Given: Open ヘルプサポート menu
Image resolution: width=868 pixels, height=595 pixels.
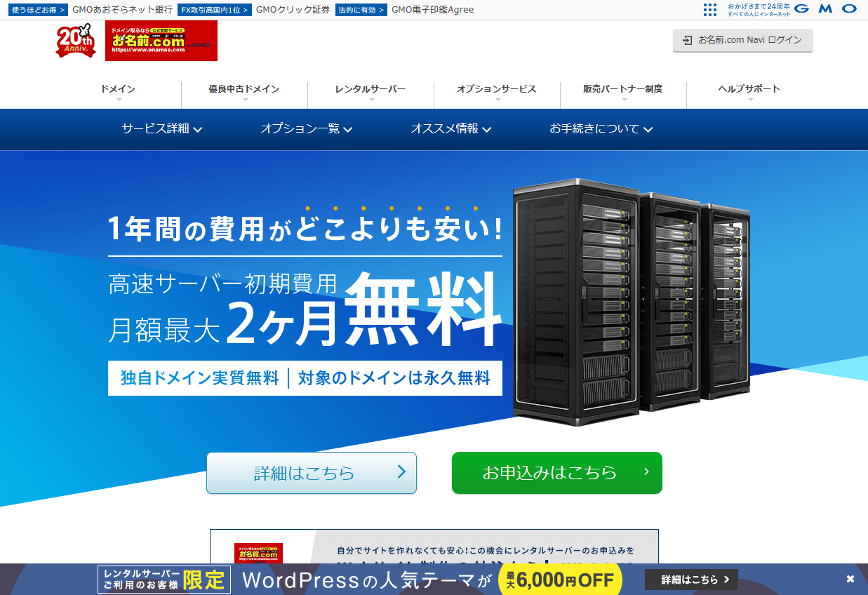Looking at the screenshot, I should click(x=749, y=90).
